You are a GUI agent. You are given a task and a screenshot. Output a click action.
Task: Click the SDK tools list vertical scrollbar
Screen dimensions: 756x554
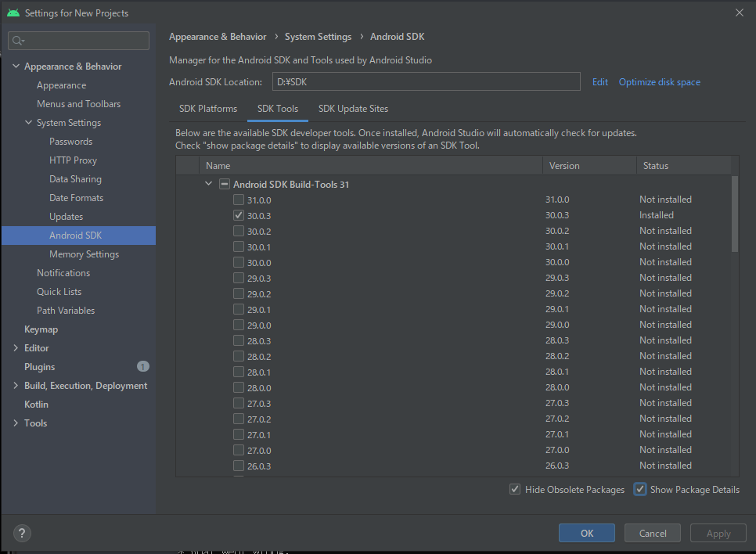click(735, 214)
